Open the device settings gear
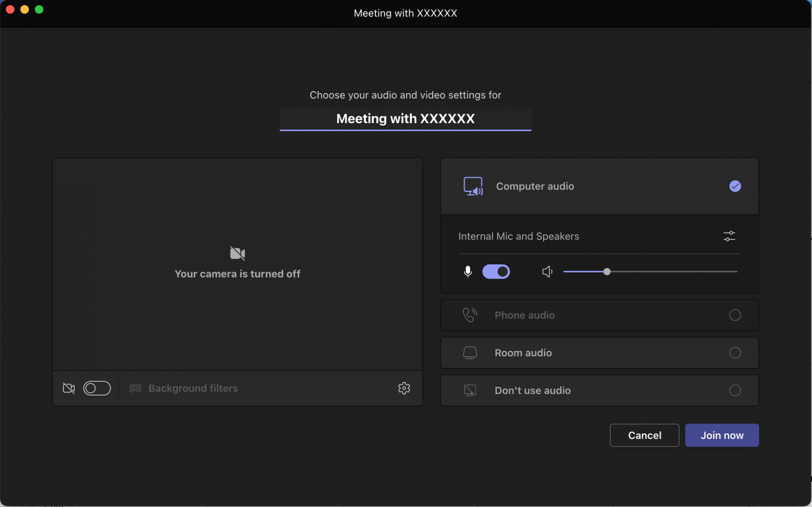The width and height of the screenshot is (812, 507). pos(404,388)
